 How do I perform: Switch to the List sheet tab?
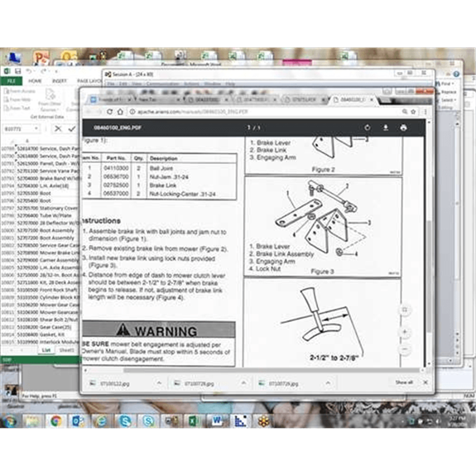tap(46, 350)
